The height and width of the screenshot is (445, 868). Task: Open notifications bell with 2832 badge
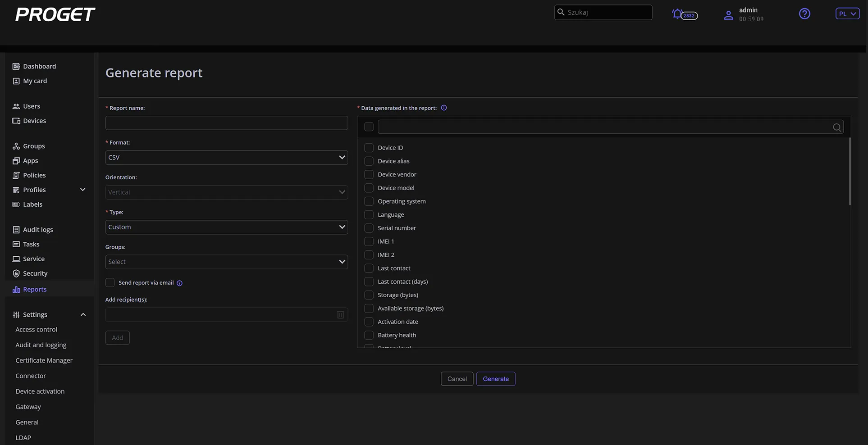click(684, 14)
